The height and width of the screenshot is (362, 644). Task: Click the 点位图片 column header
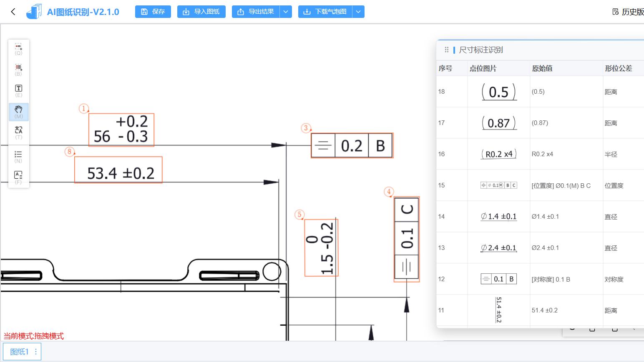(x=483, y=68)
